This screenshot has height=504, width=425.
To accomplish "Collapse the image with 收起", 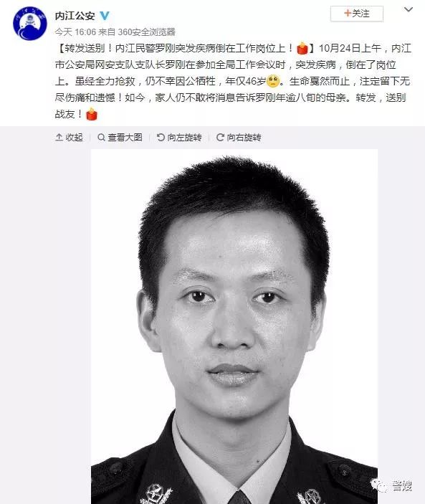I will 69,138.
